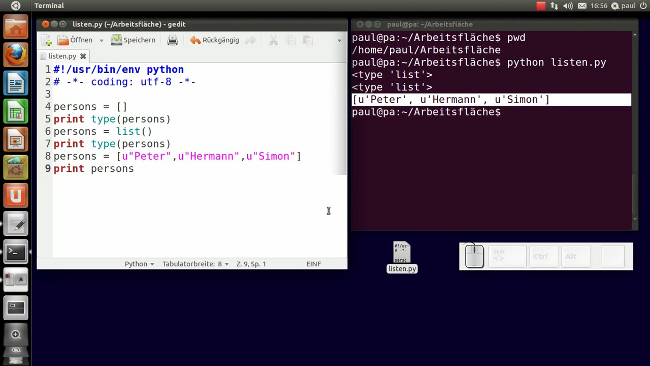Save the file with Speichern
650x366 pixels.
(133, 40)
